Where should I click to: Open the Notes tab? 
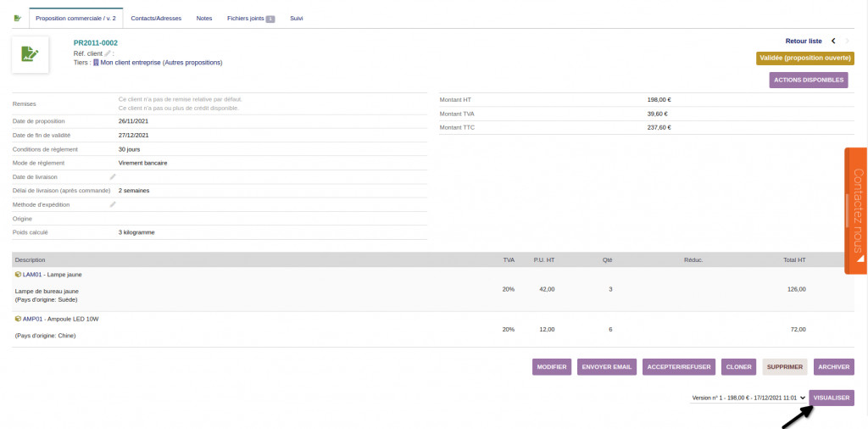click(204, 18)
